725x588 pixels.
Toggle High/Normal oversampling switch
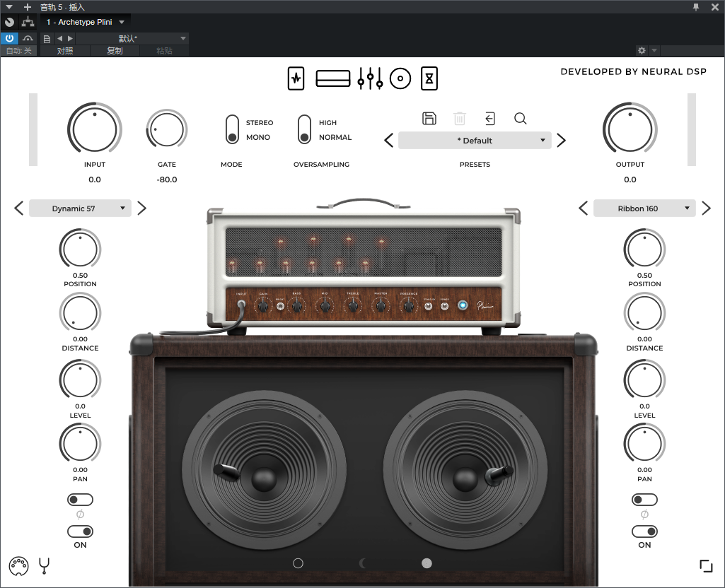pyautogui.click(x=304, y=130)
